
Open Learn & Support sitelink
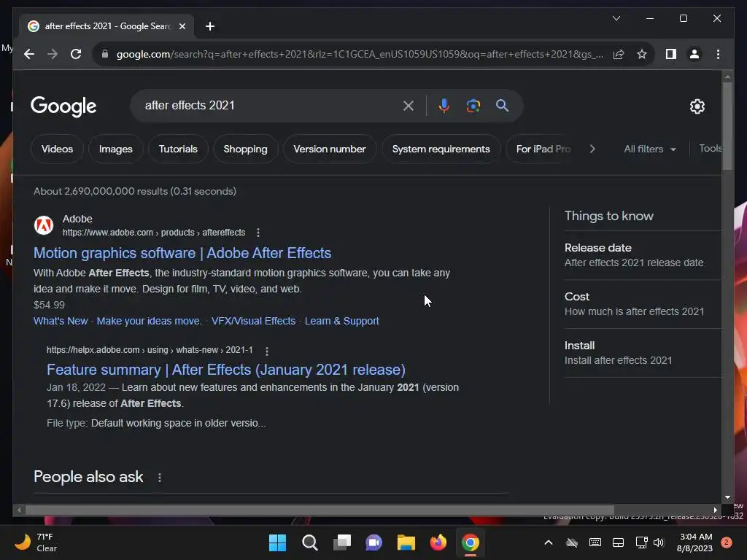[342, 321]
